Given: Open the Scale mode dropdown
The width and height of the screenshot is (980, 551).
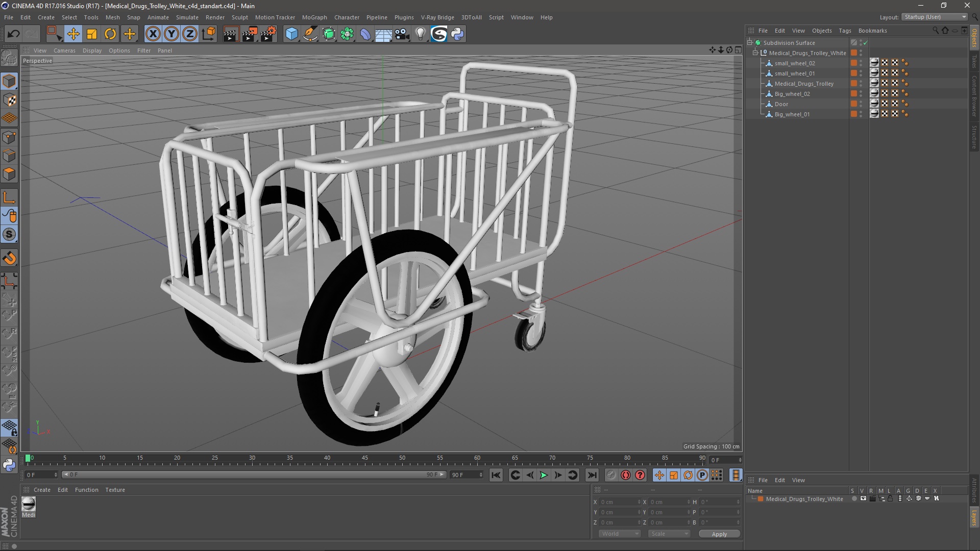Looking at the screenshot, I should (669, 534).
